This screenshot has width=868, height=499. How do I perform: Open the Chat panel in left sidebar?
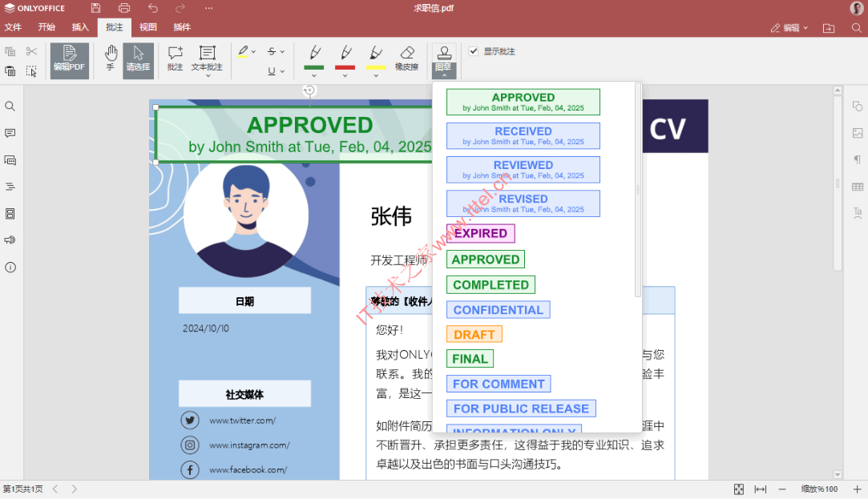coord(10,160)
